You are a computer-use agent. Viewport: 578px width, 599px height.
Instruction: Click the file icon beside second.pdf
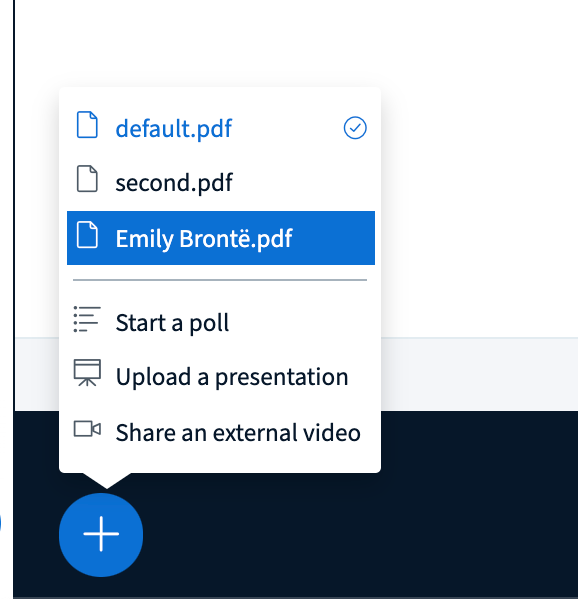[87, 179]
